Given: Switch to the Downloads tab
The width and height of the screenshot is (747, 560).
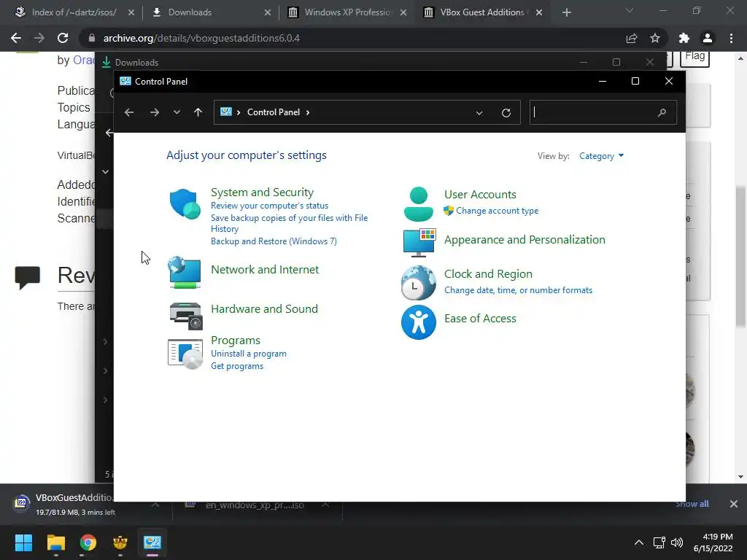Looking at the screenshot, I should 211,12.
